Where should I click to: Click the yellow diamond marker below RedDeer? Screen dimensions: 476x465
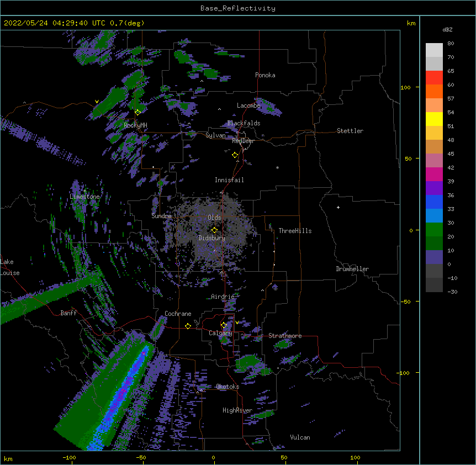(235, 155)
